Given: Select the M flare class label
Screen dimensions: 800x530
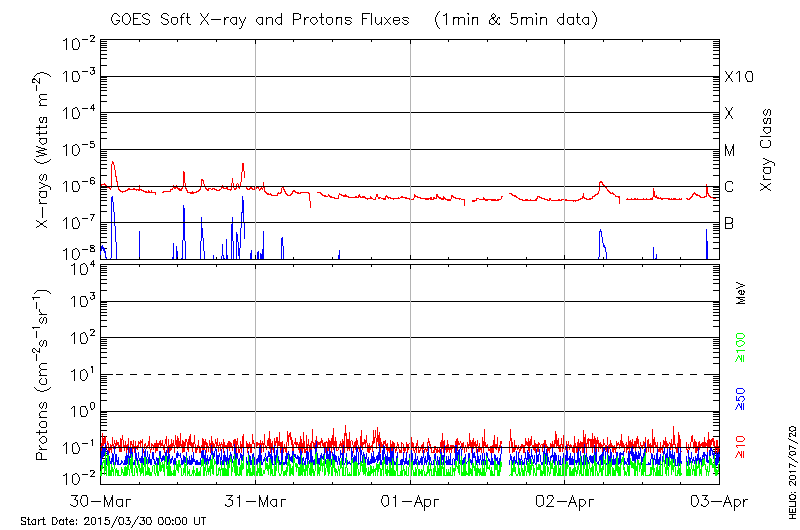Looking at the screenshot, I should pos(730,151).
